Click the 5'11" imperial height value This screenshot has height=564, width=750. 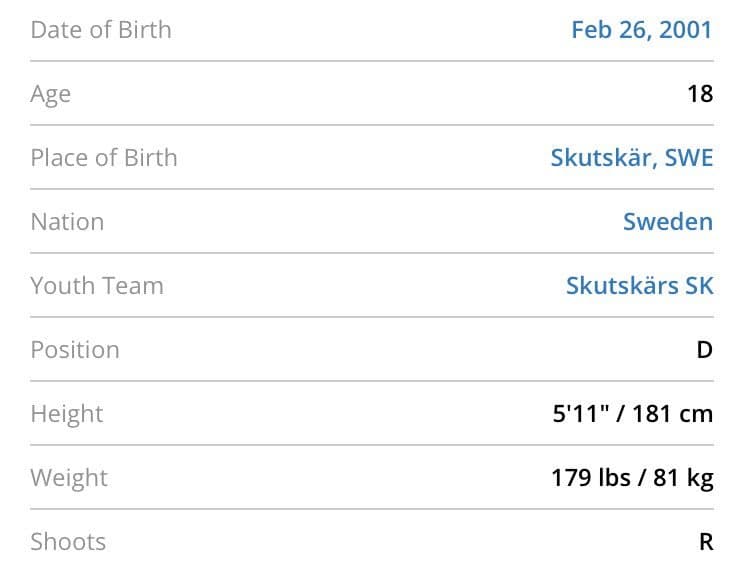[580, 414]
